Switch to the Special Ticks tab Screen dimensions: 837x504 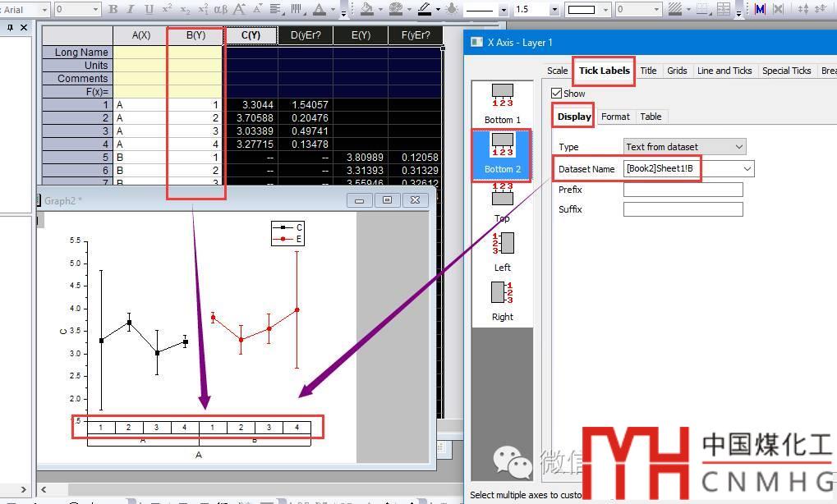point(786,71)
